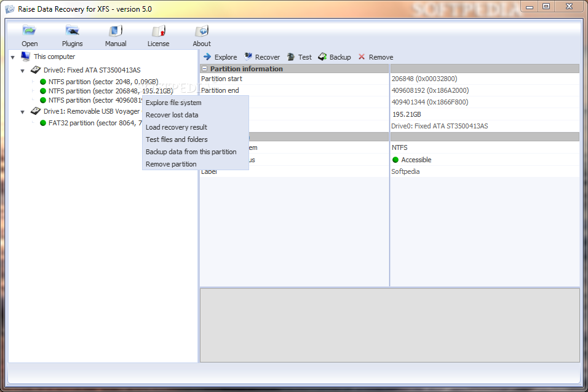The height and width of the screenshot is (392, 588).
Task: Click the red Remove X icon
Action: click(362, 57)
